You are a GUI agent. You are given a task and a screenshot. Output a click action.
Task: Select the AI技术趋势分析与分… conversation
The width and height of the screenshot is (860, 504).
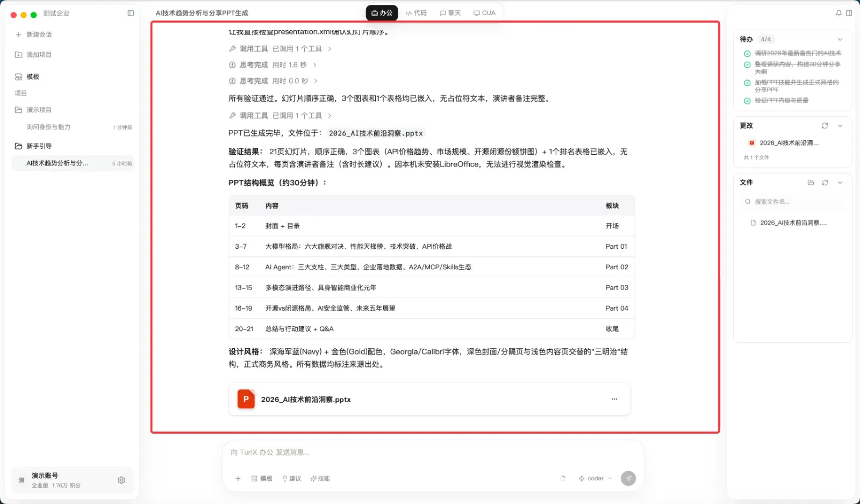click(x=73, y=163)
